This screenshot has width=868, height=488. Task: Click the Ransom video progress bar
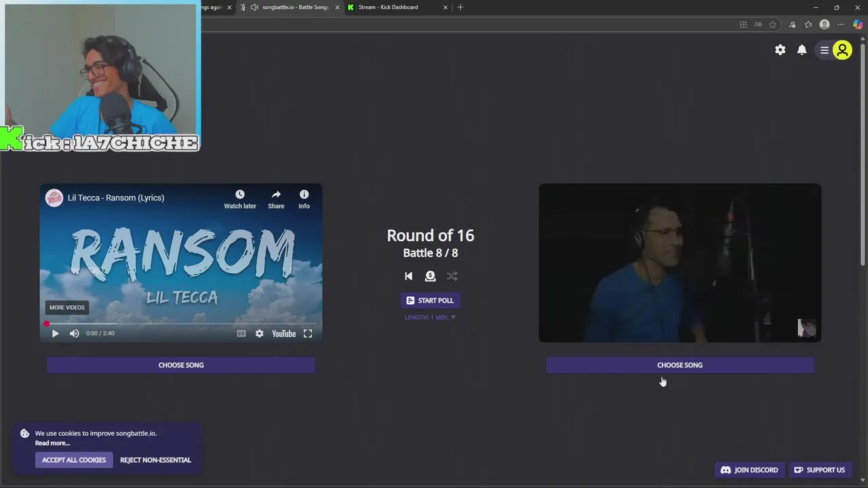(x=180, y=324)
